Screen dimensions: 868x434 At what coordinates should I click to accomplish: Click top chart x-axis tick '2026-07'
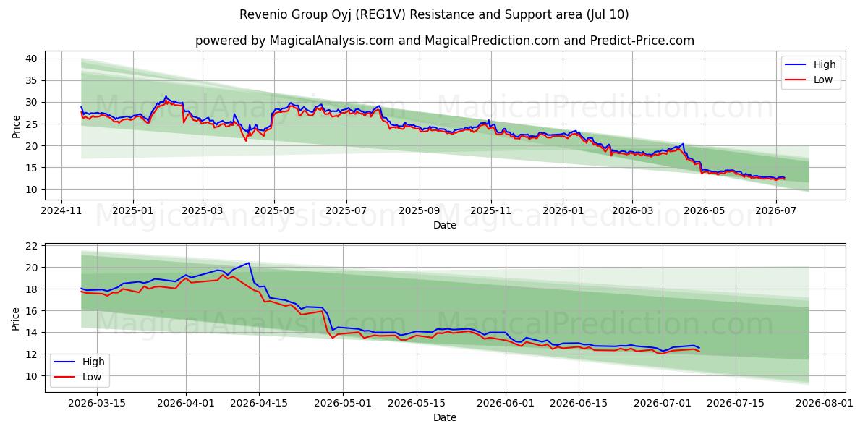tap(776, 211)
